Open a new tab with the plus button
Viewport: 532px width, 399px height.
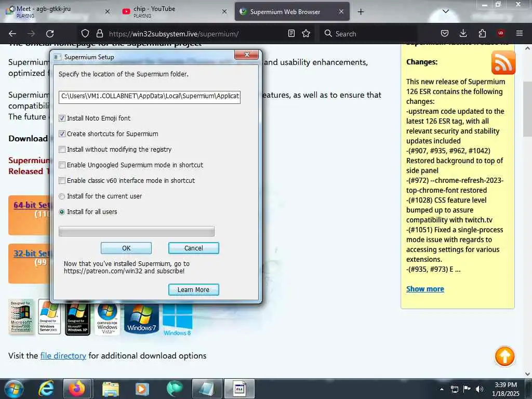[361, 11]
